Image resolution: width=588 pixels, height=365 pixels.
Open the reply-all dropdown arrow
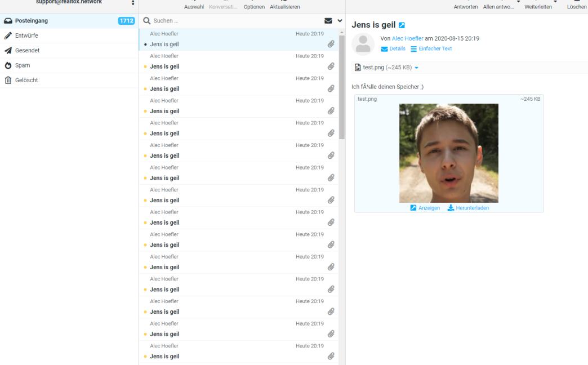coord(518,2)
